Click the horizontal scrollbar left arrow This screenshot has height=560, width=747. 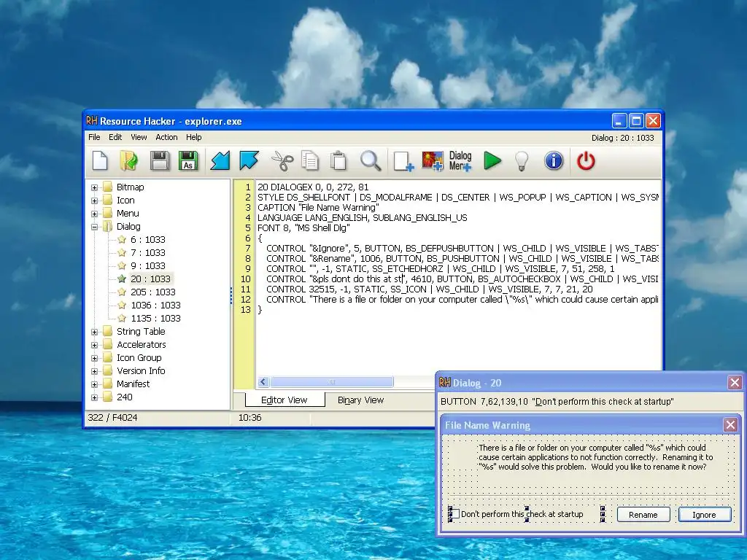pyautogui.click(x=263, y=382)
